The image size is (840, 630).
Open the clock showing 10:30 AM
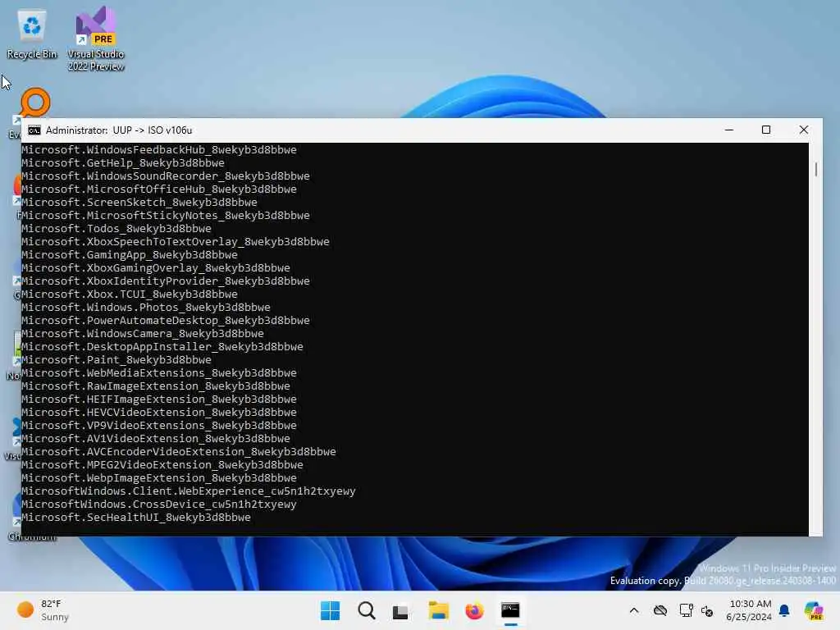(x=750, y=604)
